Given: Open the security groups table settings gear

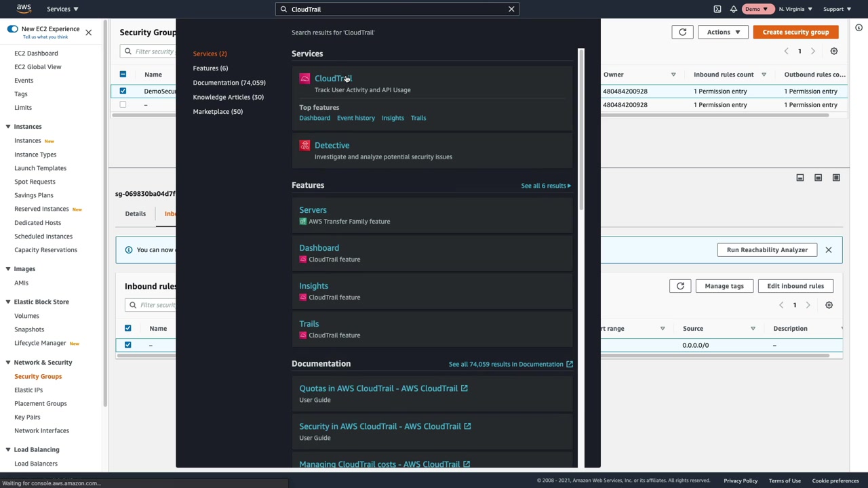Looking at the screenshot, I should (834, 52).
